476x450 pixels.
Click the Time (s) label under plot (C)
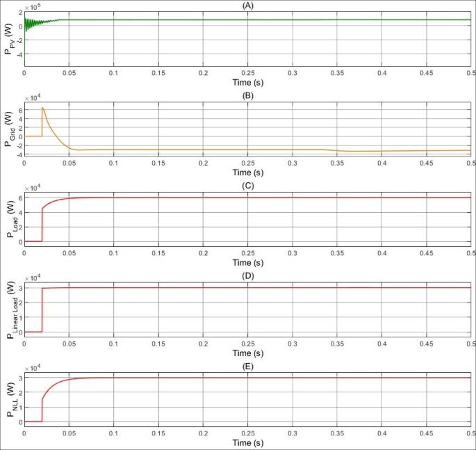[x=247, y=262]
